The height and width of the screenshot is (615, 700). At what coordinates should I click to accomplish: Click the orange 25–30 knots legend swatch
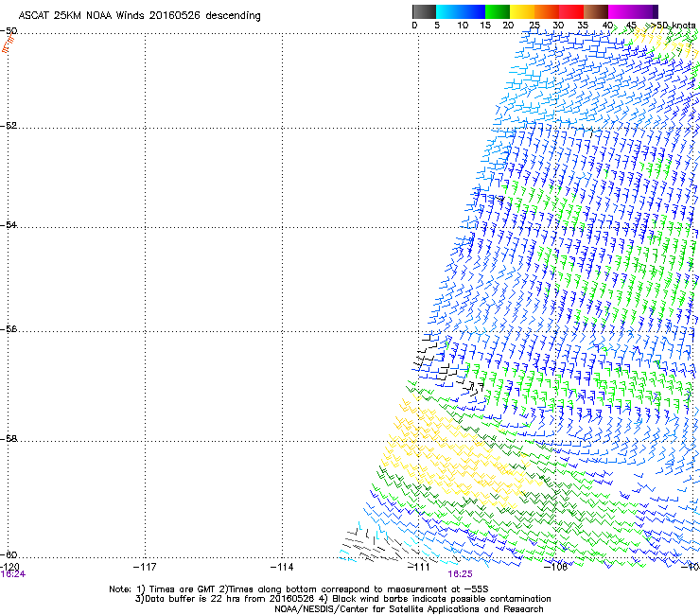click(x=547, y=11)
